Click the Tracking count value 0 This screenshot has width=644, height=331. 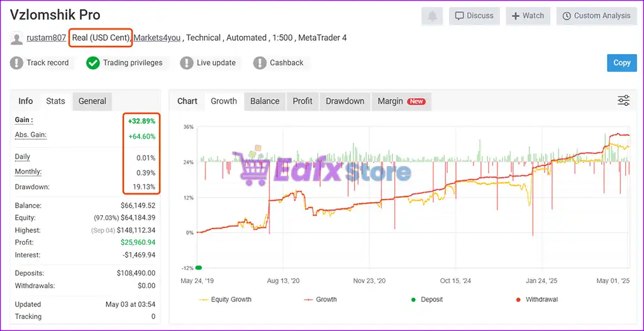(153, 317)
